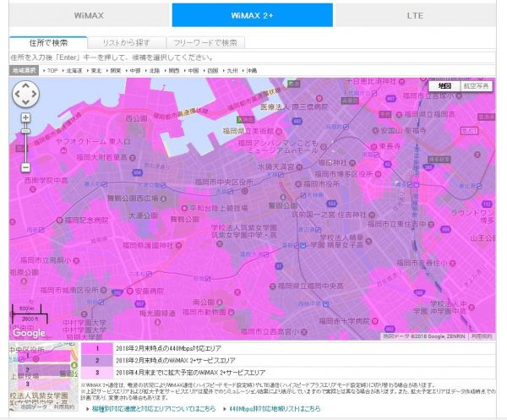507x420 pixels.
Task: Zoom in with the plus button
Action: 25,117
